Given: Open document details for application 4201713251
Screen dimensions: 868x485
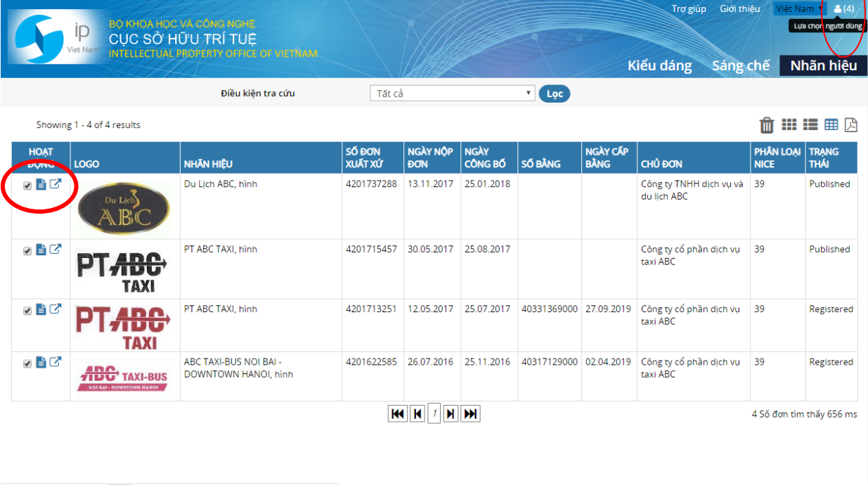Looking at the screenshot, I should point(41,309).
